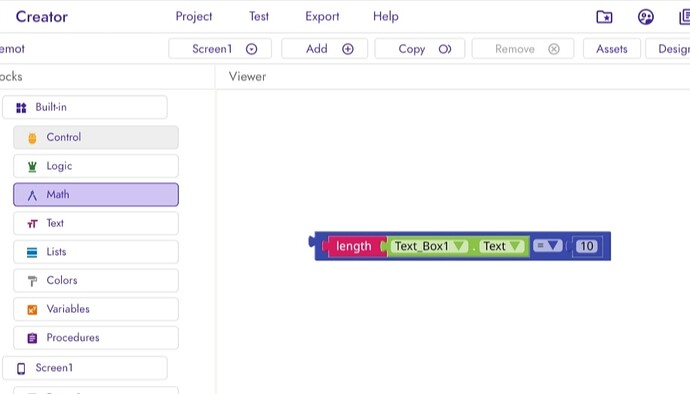Select the Procedures blocks drawer

[96, 338]
